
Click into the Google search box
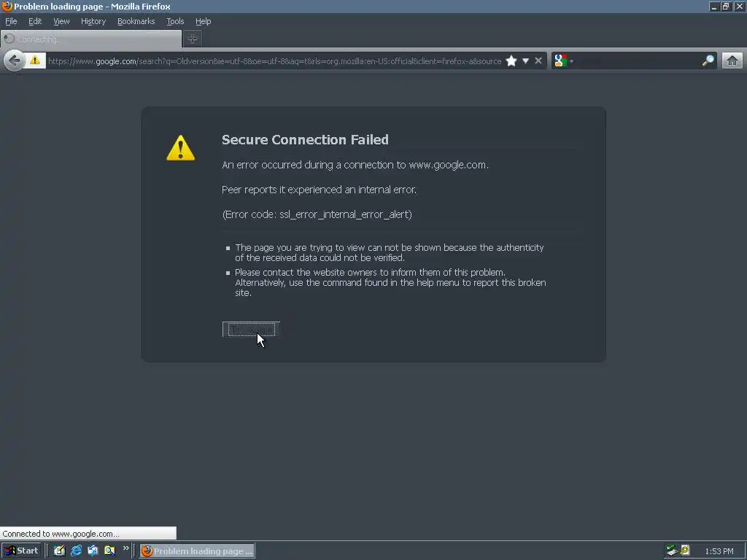638,61
